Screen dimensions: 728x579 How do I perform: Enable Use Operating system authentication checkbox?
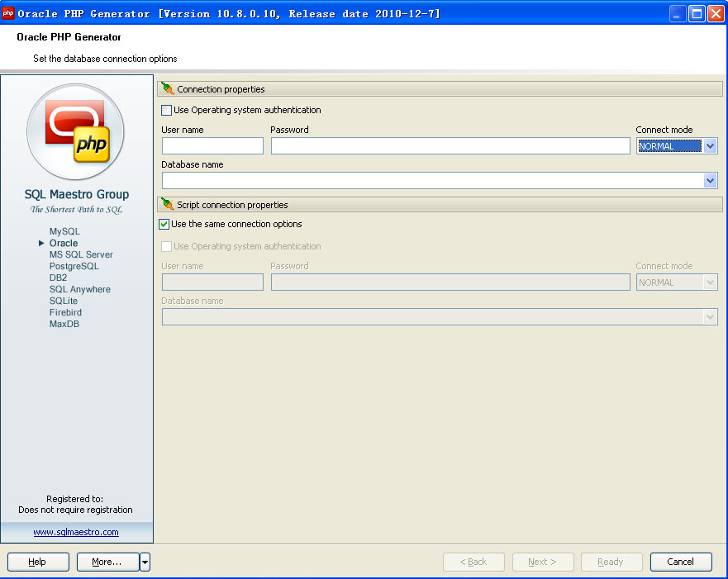pyautogui.click(x=167, y=110)
